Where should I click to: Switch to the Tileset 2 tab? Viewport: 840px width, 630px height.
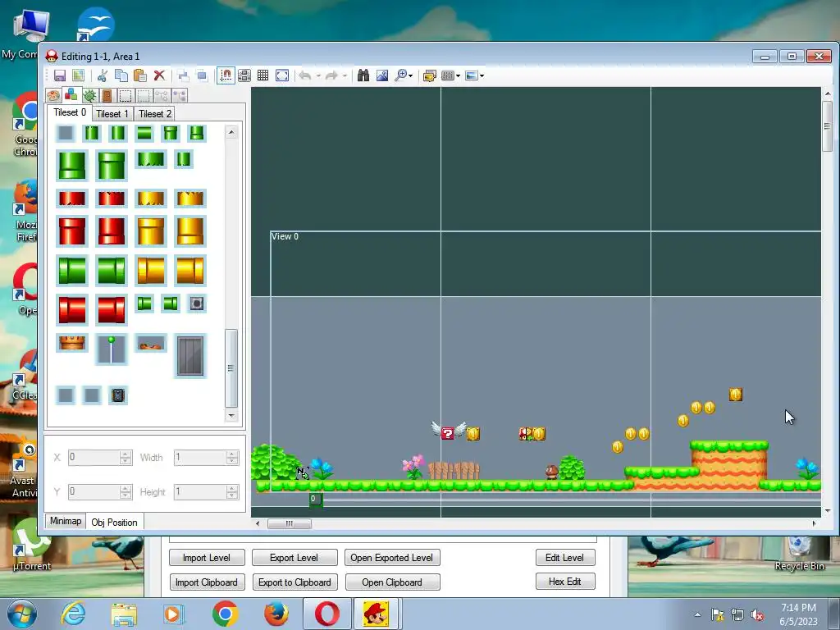coord(155,113)
